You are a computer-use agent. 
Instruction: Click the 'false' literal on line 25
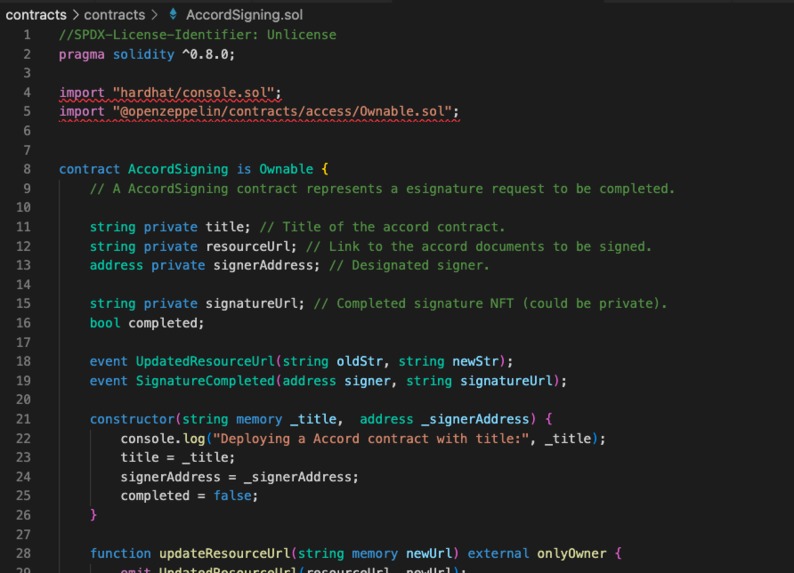point(232,496)
